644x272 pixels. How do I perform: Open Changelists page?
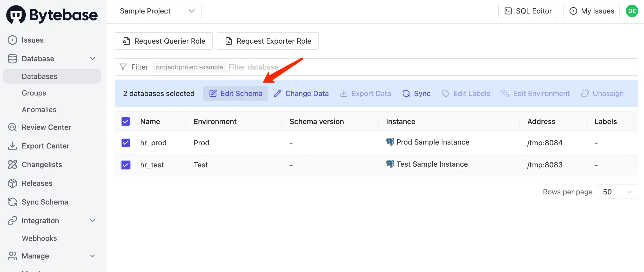pyautogui.click(x=42, y=165)
